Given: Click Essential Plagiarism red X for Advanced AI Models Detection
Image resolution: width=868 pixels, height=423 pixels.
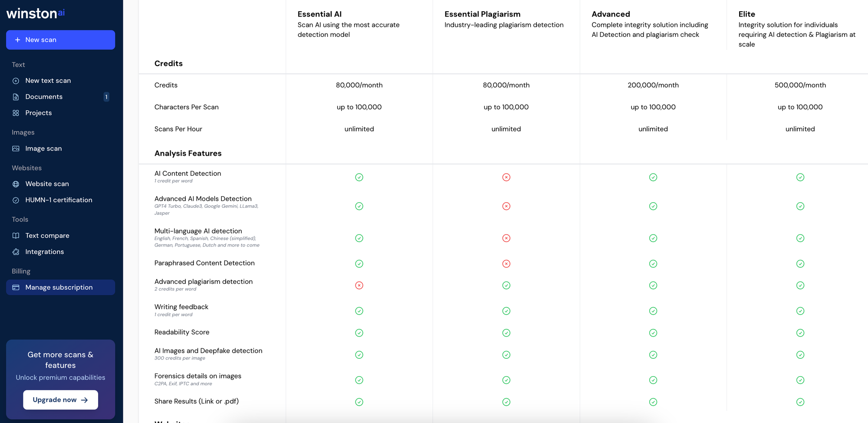Looking at the screenshot, I should (506, 206).
